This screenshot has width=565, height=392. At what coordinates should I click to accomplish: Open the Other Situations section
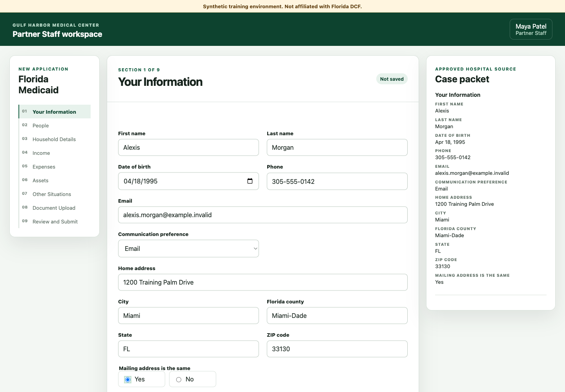(x=55, y=194)
